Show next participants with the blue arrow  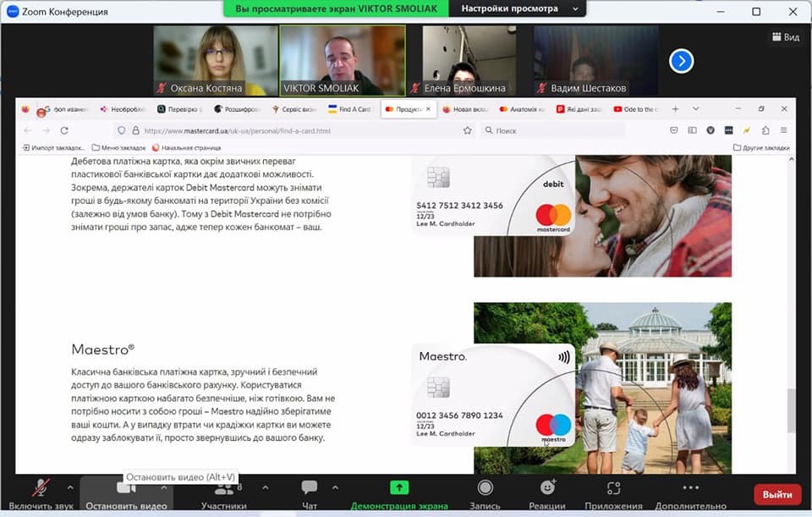pos(681,61)
